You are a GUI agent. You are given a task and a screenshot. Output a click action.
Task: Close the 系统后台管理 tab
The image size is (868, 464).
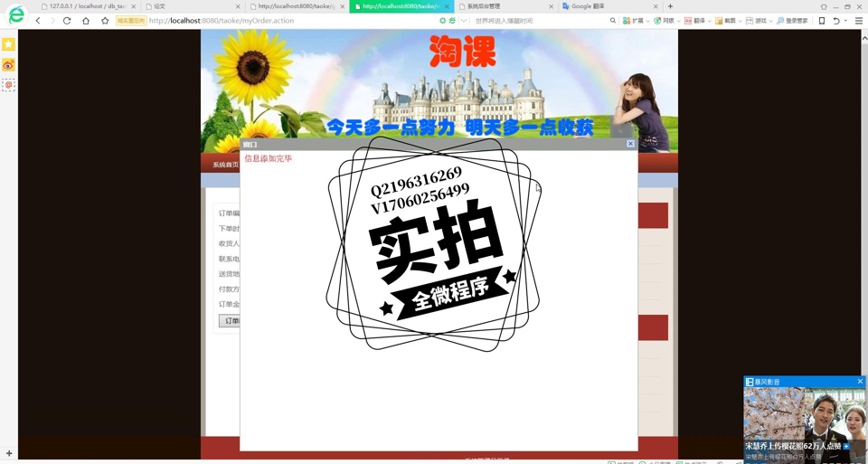click(551, 6)
